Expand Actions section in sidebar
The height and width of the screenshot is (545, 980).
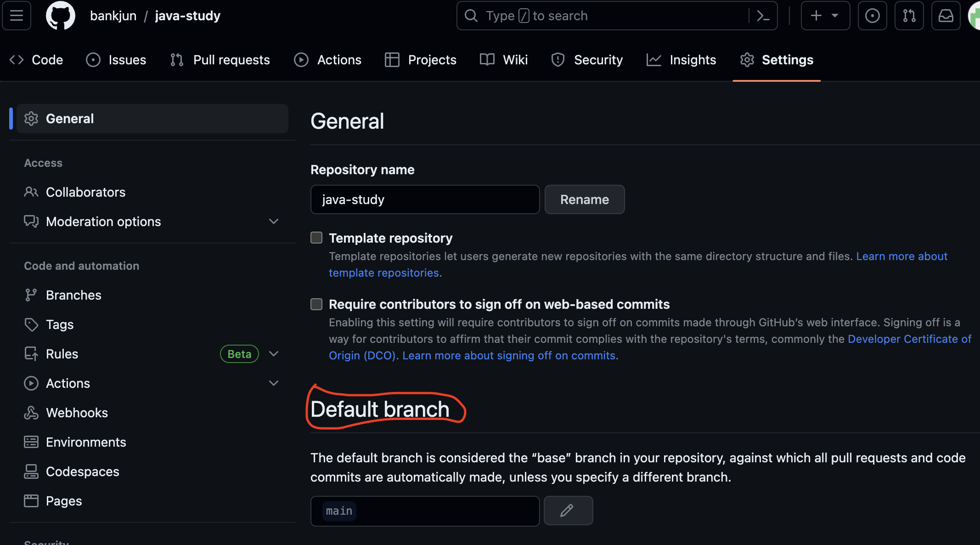[274, 383]
